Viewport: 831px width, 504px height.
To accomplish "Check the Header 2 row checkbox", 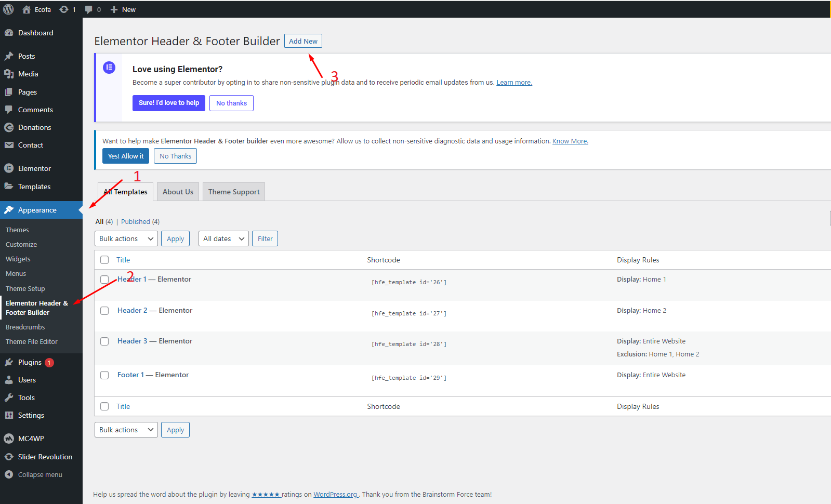I will (104, 311).
